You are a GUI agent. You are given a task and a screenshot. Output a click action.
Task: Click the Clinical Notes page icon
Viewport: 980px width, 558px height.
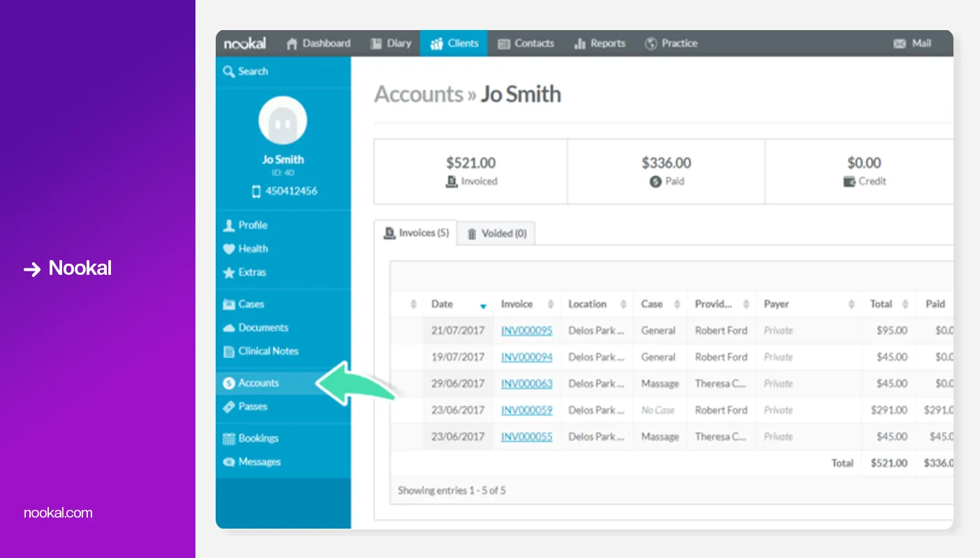click(228, 352)
